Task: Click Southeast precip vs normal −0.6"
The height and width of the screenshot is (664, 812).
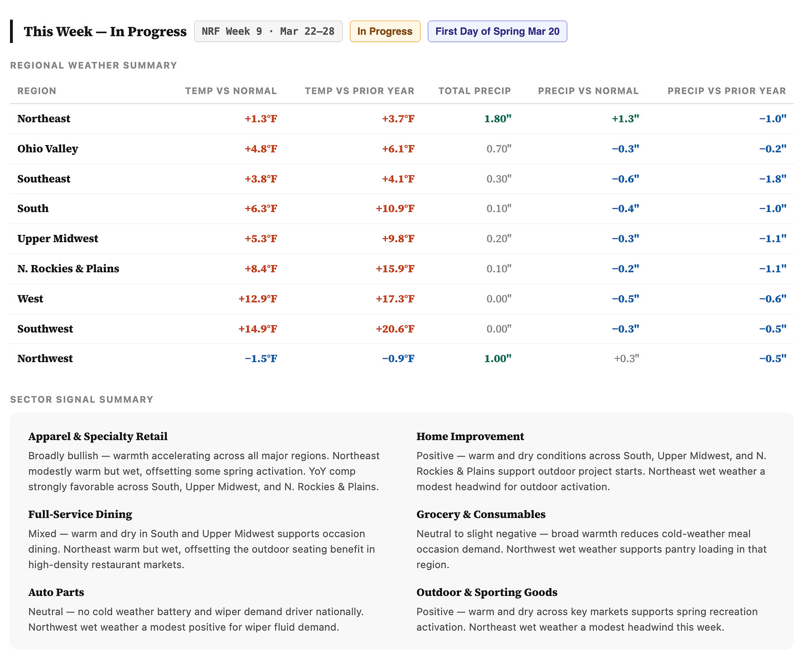Action: 625,179
